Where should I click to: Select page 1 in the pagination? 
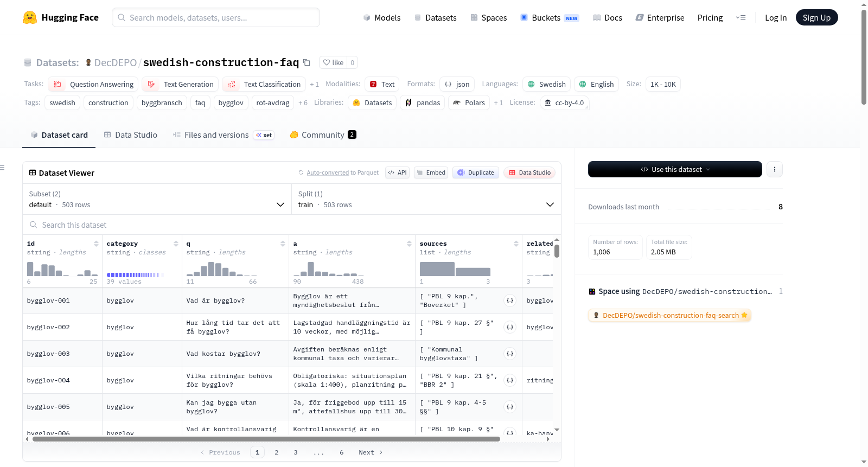point(258,452)
